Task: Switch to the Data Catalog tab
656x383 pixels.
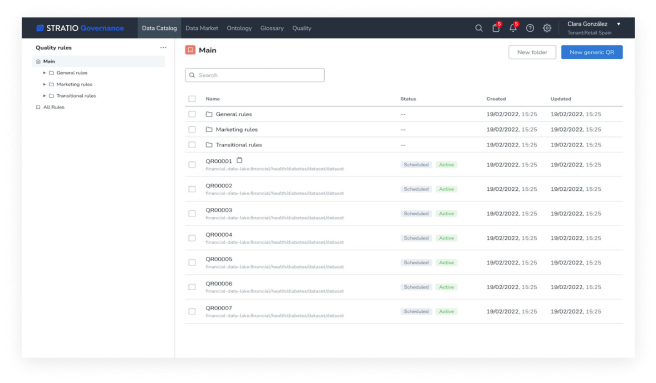Action: [x=159, y=28]
